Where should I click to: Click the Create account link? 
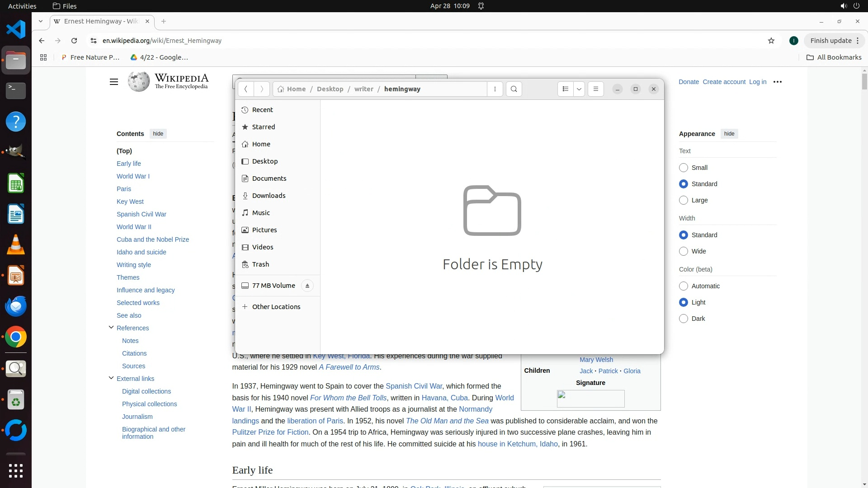coord(724,82)
